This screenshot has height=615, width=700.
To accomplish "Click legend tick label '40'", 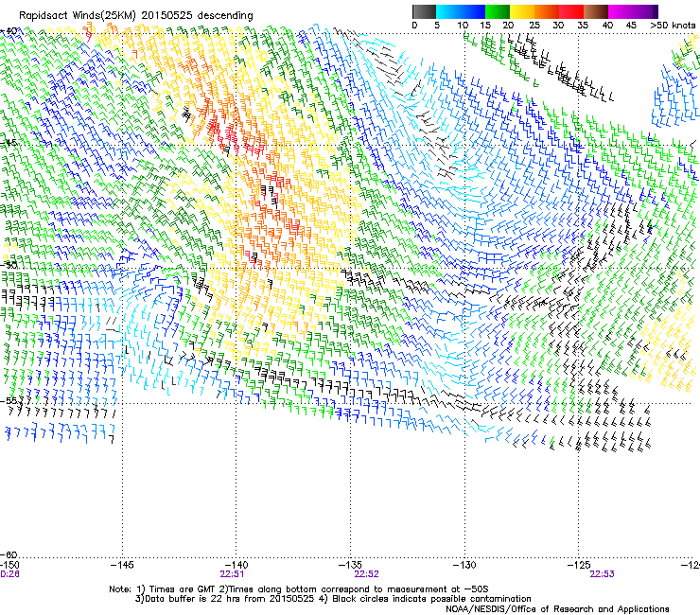I will [x=607, y=26].
